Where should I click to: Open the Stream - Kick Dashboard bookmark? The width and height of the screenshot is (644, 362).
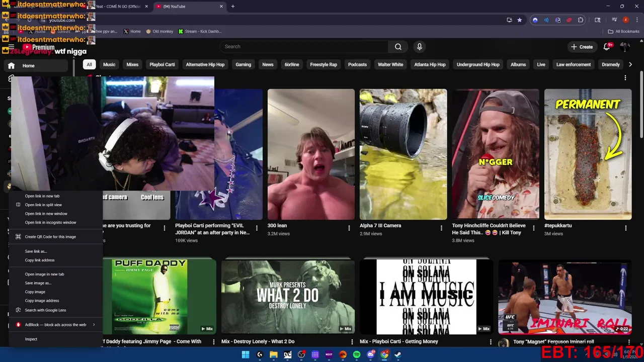(x=200, y=31)
